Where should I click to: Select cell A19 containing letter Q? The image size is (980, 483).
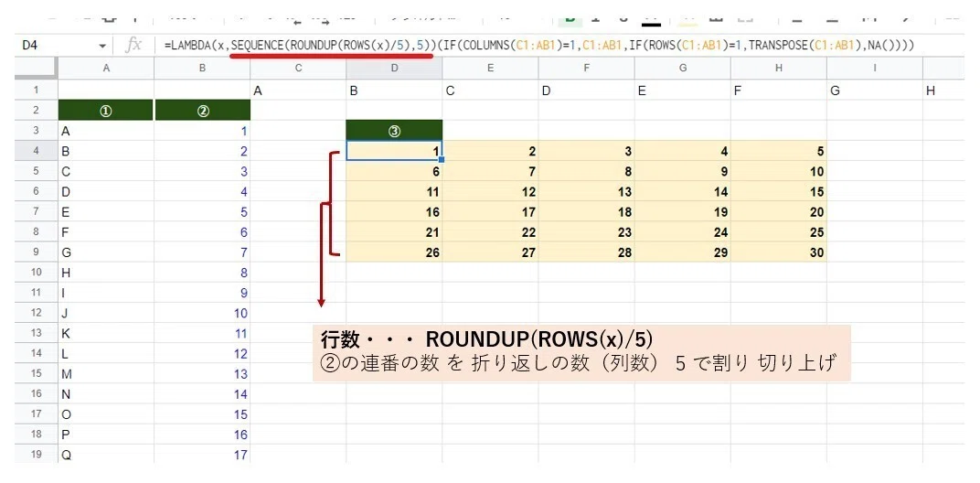106,455
